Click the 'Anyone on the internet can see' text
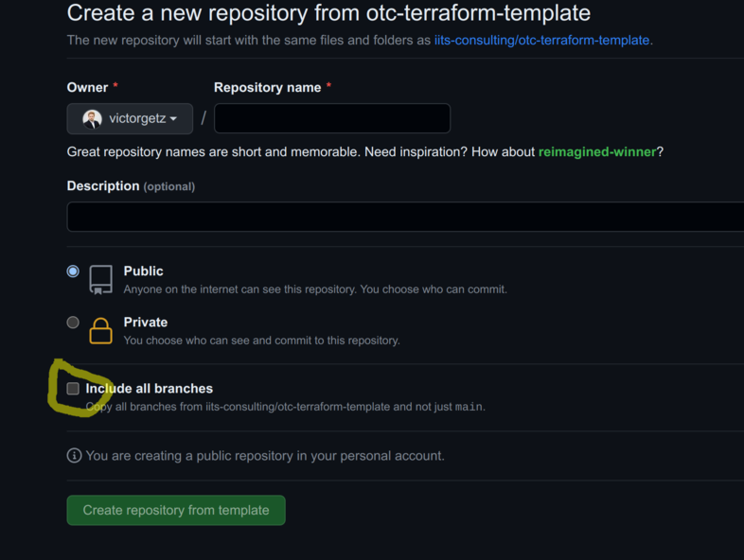This screenshot has height=560, width=744. pyautogui.click(x=315, y=289)
